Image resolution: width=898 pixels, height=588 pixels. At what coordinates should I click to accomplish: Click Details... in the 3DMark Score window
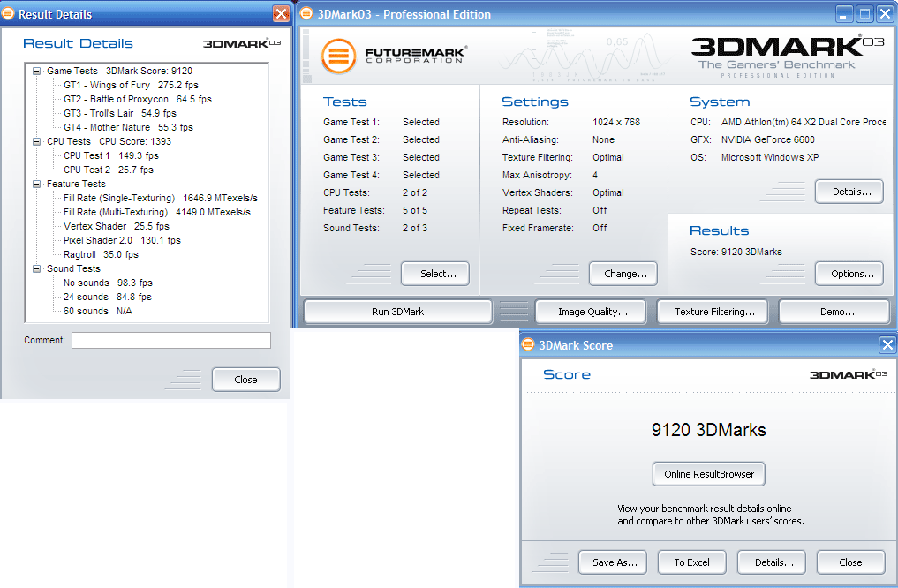[772, 562]
